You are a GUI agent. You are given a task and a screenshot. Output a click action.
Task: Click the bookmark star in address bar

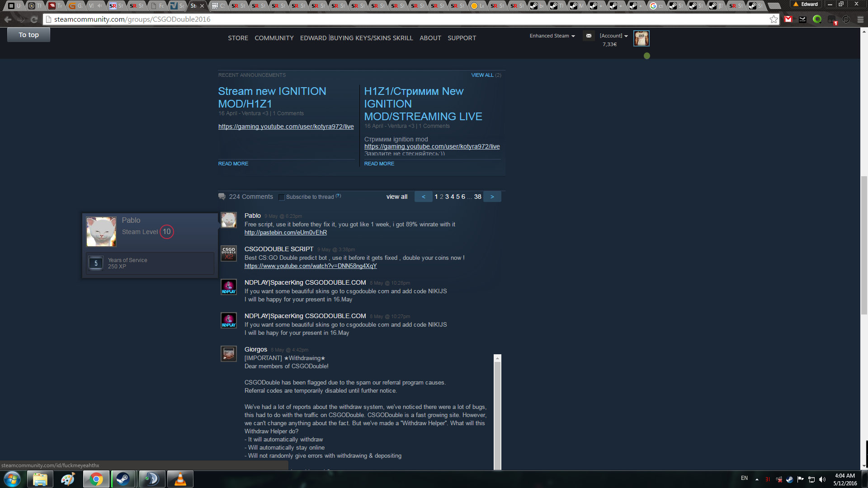coord(774,19)
